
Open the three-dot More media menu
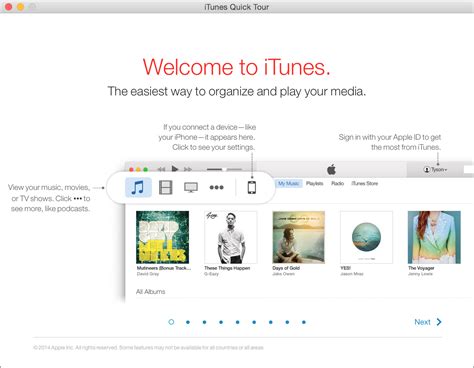216,187
